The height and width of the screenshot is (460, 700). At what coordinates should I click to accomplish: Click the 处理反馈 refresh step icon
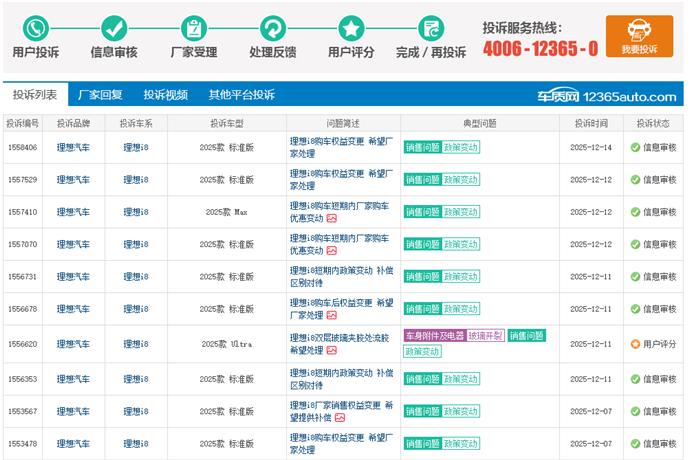tap(272, 26)
